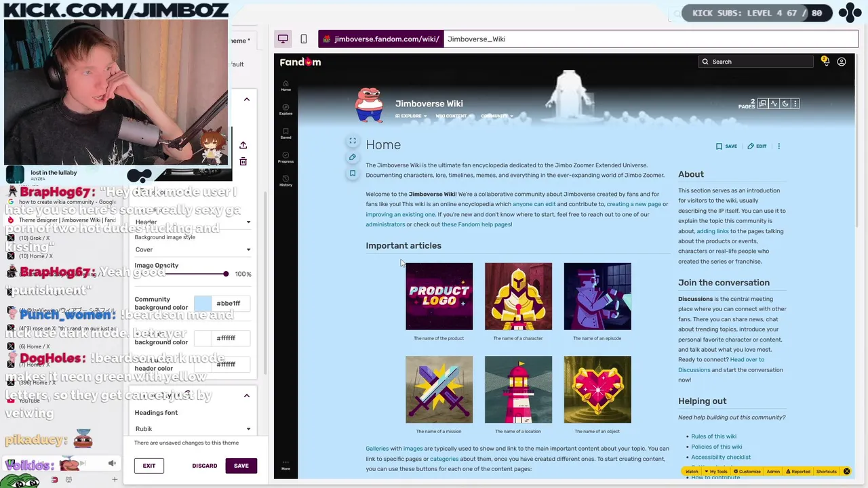868x488 pixels.
Task: Expand the Wiki Content navigation menu
Action: [x=453, y=116]
